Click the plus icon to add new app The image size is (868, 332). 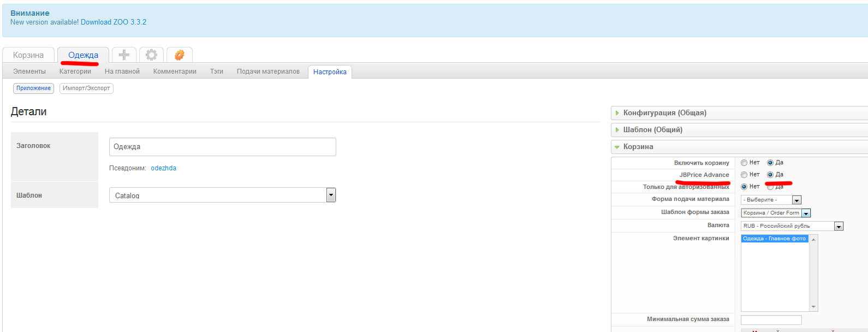pos(124,55)
